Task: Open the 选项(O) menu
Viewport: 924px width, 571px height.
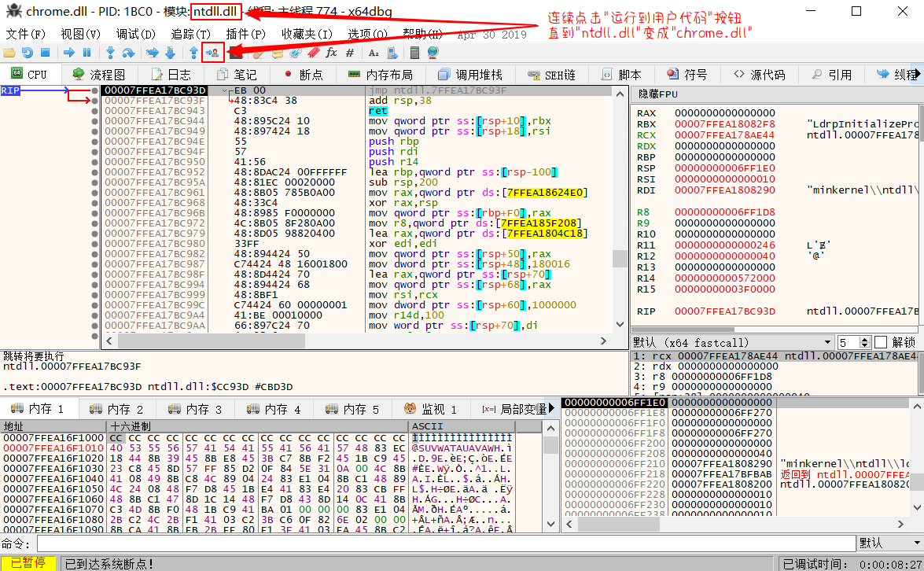Action: (368, 34)
